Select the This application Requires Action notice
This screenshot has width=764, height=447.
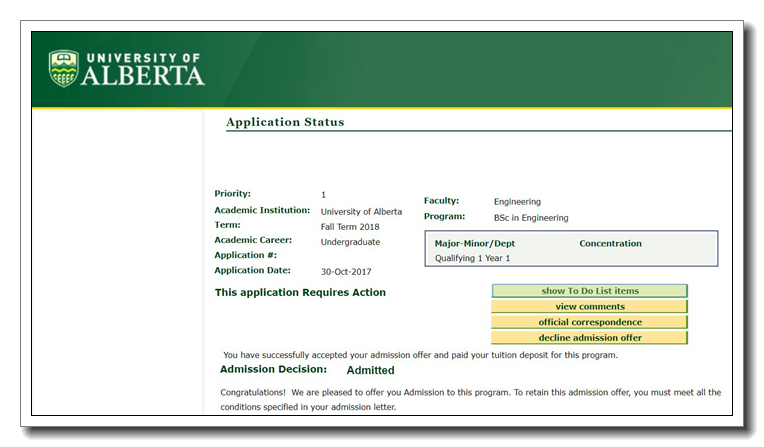(300, 293)
